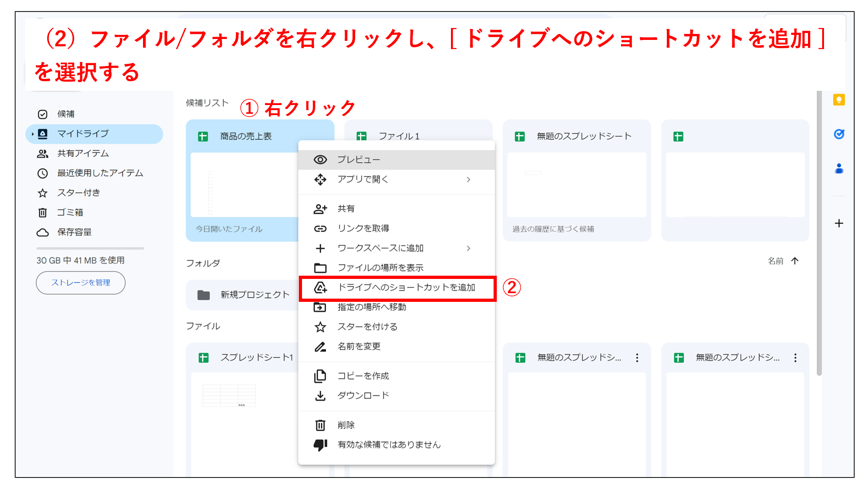Click the 保存容量 cloud icon in sidebar

click(x=43, y=232)
